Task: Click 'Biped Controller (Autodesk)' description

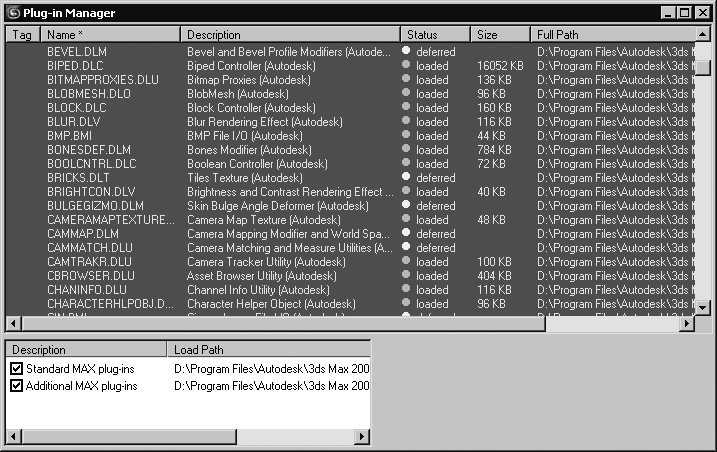Action: pyautogui.click(x=251, y=66)
